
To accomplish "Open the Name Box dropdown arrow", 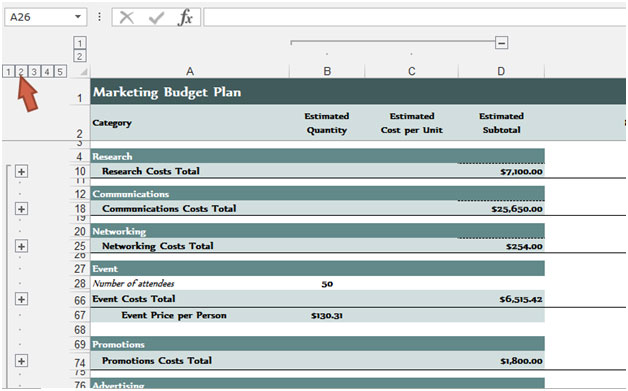I will pos(78,17).
